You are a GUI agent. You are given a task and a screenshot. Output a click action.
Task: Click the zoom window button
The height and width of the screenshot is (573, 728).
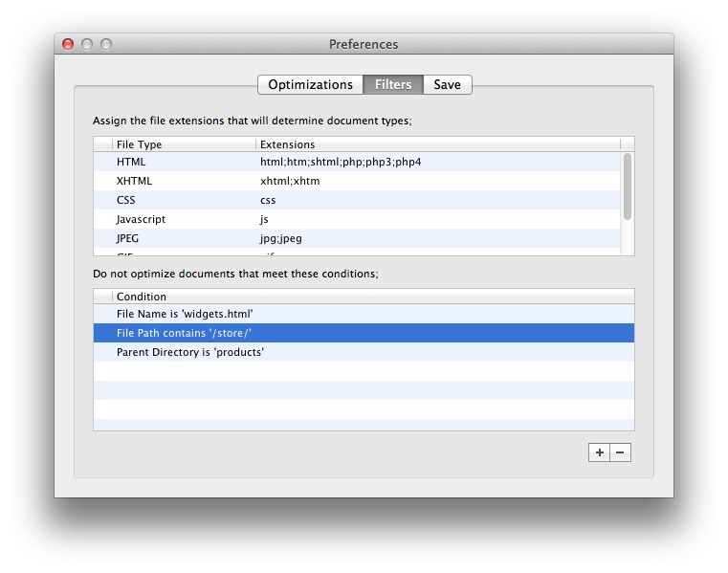click(106, 44)
